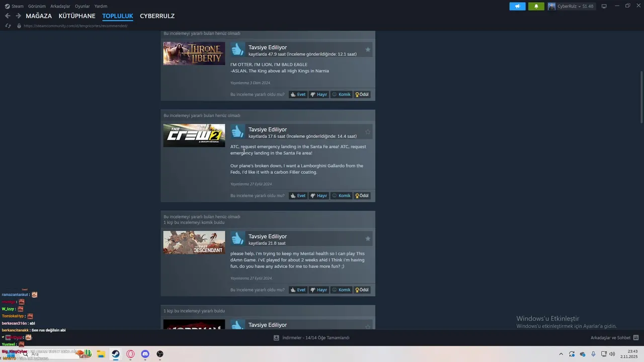
Task: Click the downloads icon next to İndirmeler
Action: [276, 338]
